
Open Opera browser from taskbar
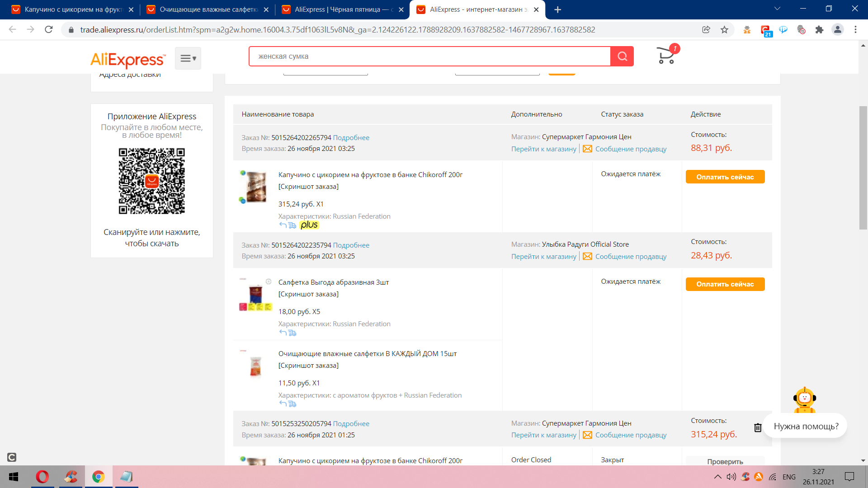[x=42, y=477]
